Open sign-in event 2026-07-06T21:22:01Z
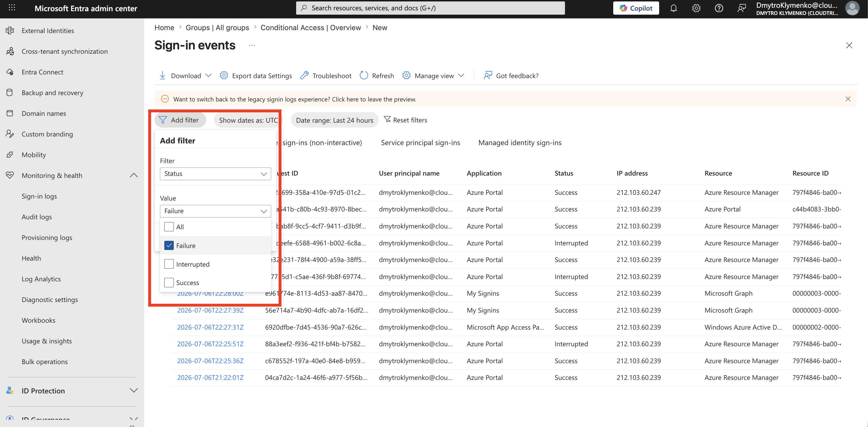This screenshot has width=868, height=427. pyautogui.click(x=210, y=378)
